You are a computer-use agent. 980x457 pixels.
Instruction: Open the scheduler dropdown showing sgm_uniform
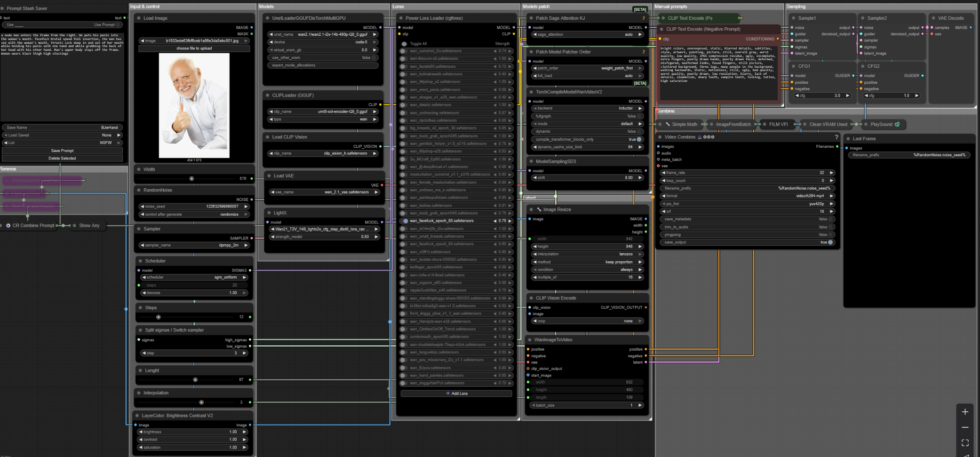pyautogui.click(x=194, y=277)
